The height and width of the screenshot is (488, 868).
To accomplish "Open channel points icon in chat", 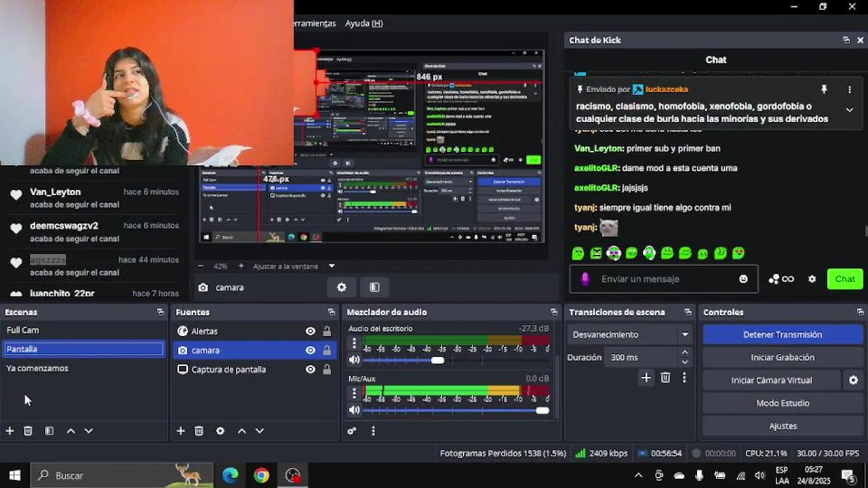I will 781,279.
